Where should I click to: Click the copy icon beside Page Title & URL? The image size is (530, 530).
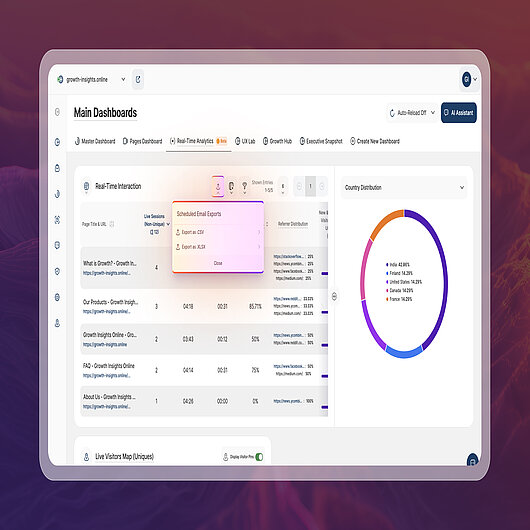(112, 224)
